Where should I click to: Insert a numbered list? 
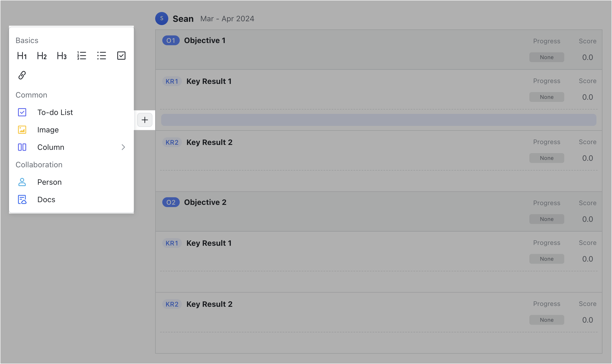82,56
